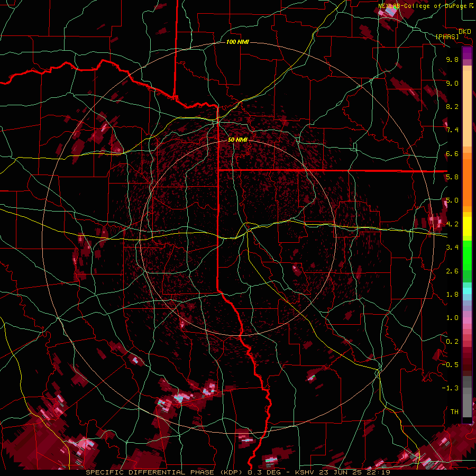Viewport: 476px width, 476px height.
Task: Pick the orange segment beside the 5.8 value
Action: pyautogui.click(x=467, y=182)
